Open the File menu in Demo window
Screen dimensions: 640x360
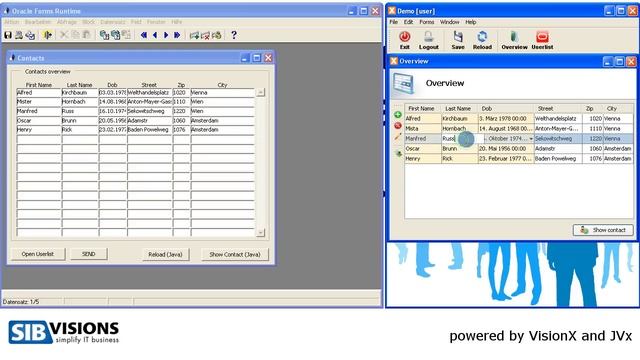[393, 22]
